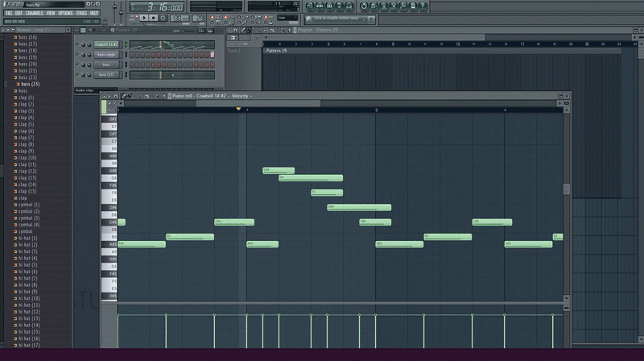Click the fifth view icon in the top toolbar
This screenshot has height=361, width=644.
pyautogui.click(x=349, y=6)
